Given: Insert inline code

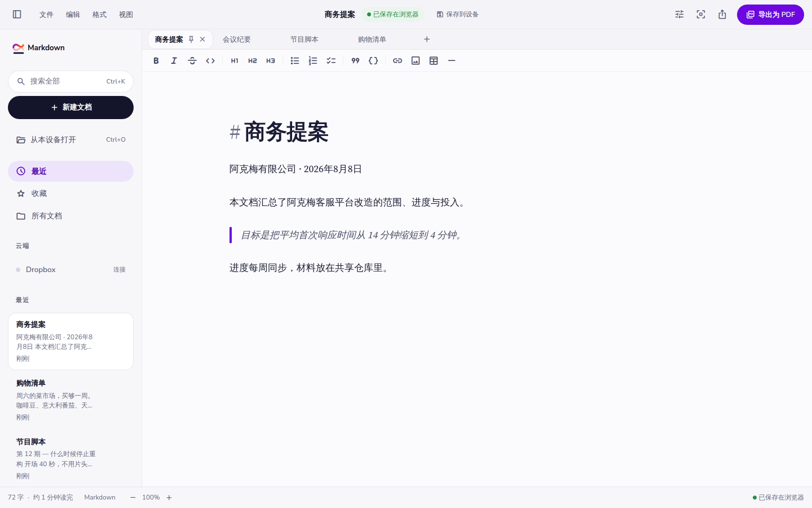Looking at the screenshot, I should tap(210, 61).
